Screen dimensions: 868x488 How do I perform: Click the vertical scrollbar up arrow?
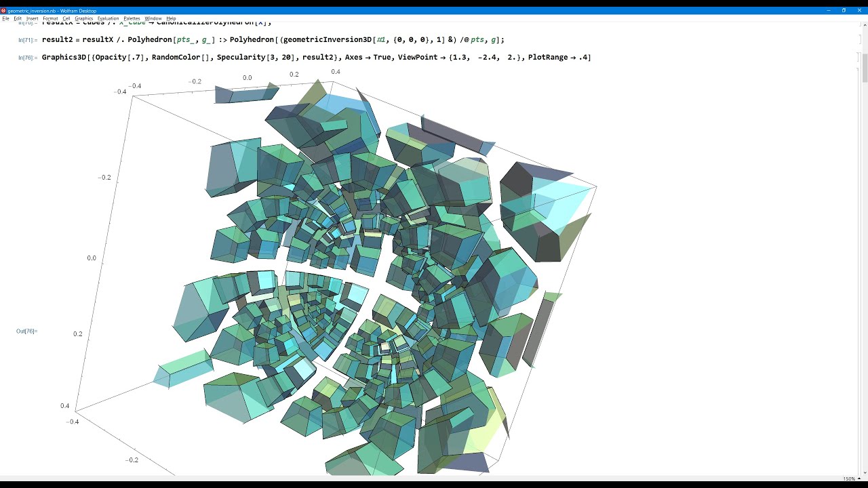click(865, 24)
